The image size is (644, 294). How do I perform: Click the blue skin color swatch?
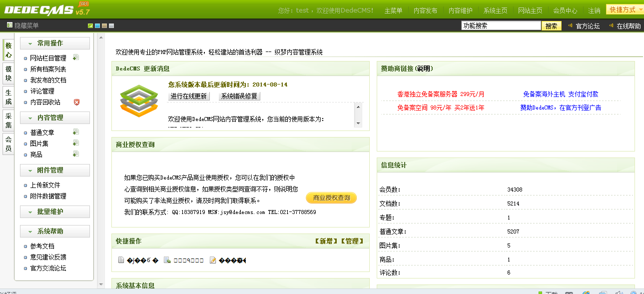tap(97, 26)
